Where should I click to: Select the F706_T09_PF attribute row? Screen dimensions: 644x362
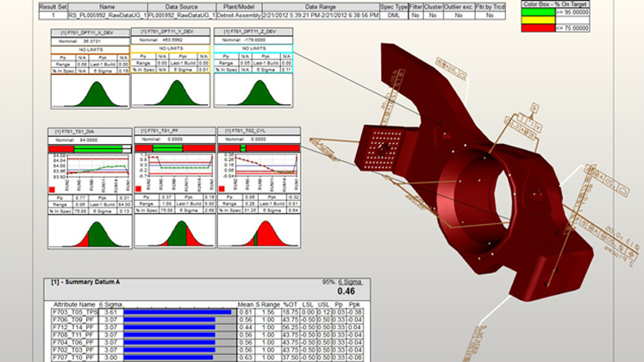coord(208,320)
